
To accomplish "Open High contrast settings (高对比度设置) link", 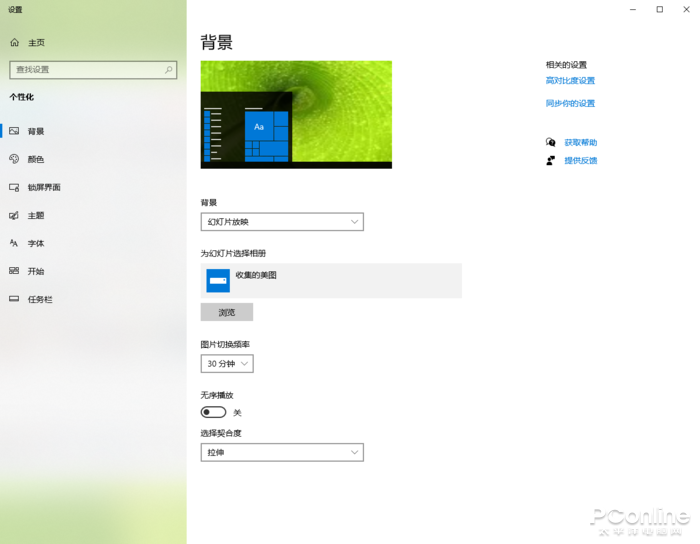I will click(570, 81).
